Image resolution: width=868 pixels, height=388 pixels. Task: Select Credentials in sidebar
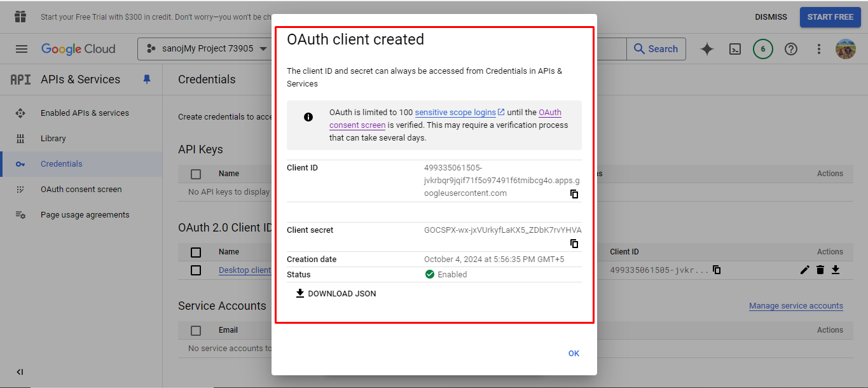click(x=81, y=163)
